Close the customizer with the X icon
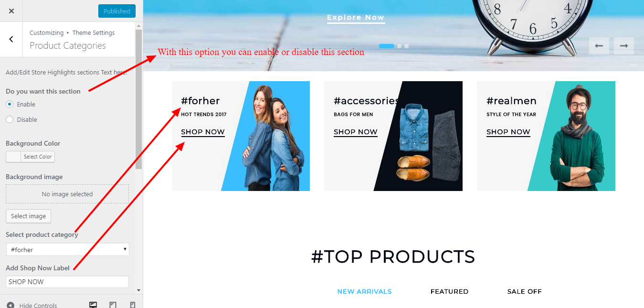Viewport: 644px width, 308px height. [x=11, y=11]
